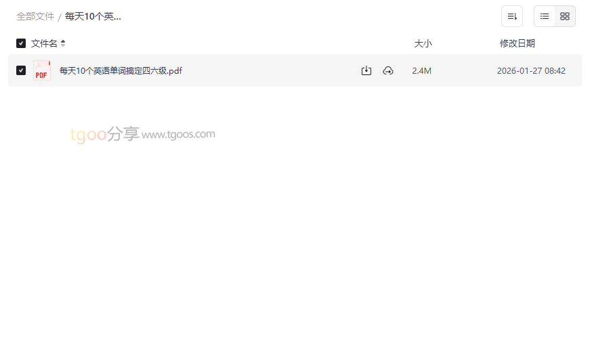Uncheck the checkbox for the PDF file row

coord(21,70)
